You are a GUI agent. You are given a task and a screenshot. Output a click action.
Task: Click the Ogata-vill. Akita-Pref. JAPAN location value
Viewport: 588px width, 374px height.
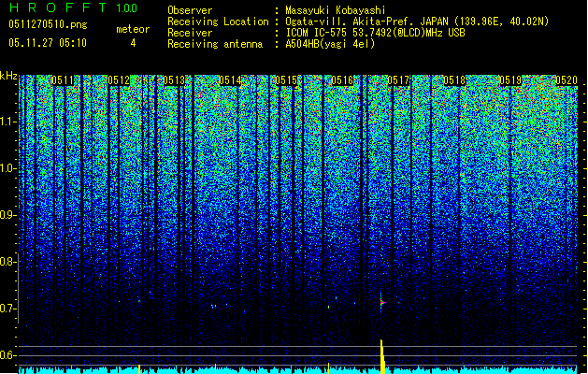tap(417, 22)
